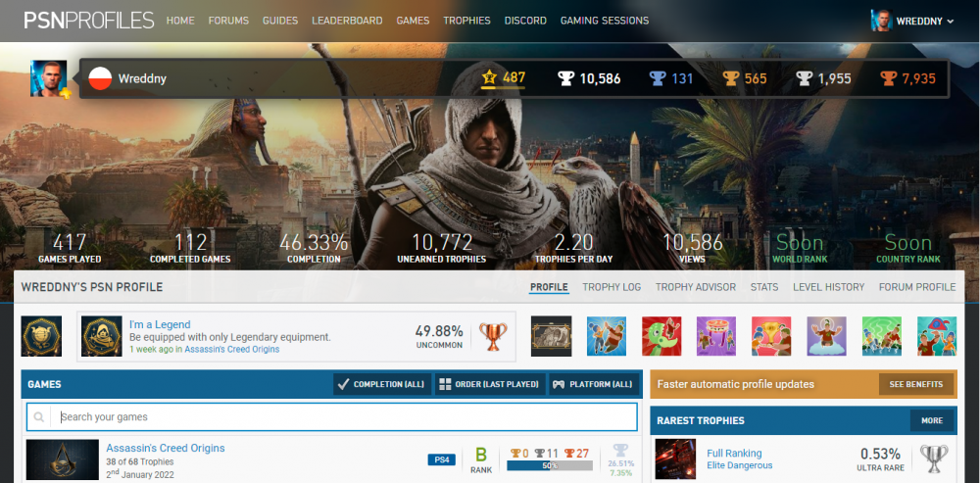
Task: Open the Trophies menu item
Action: (466, 21)
